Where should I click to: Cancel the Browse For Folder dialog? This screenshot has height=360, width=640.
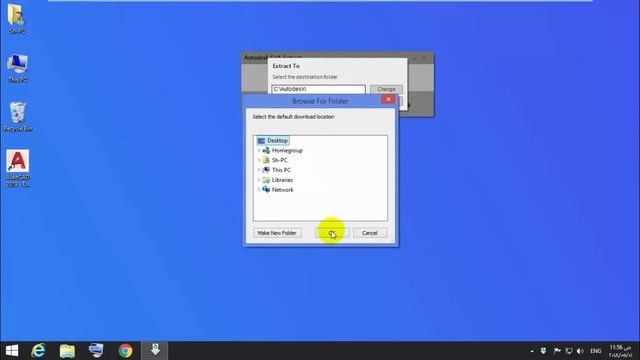click(370, 233)
